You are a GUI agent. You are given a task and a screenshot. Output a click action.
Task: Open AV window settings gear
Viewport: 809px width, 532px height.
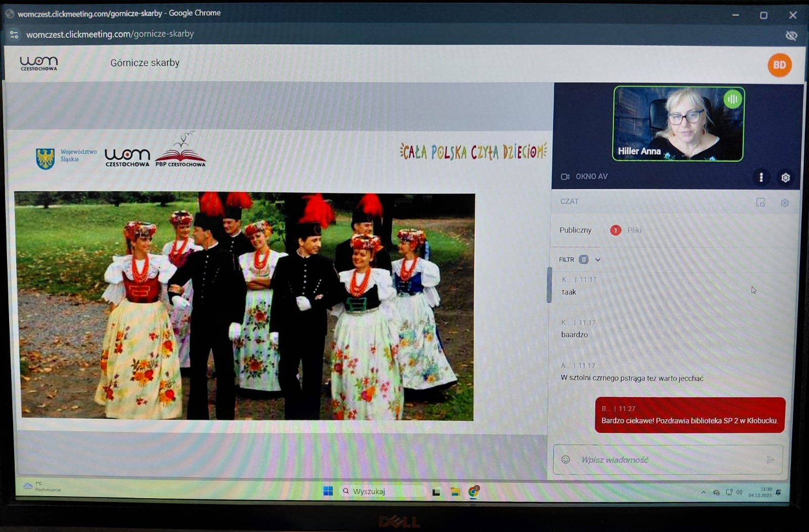[785, 178]
